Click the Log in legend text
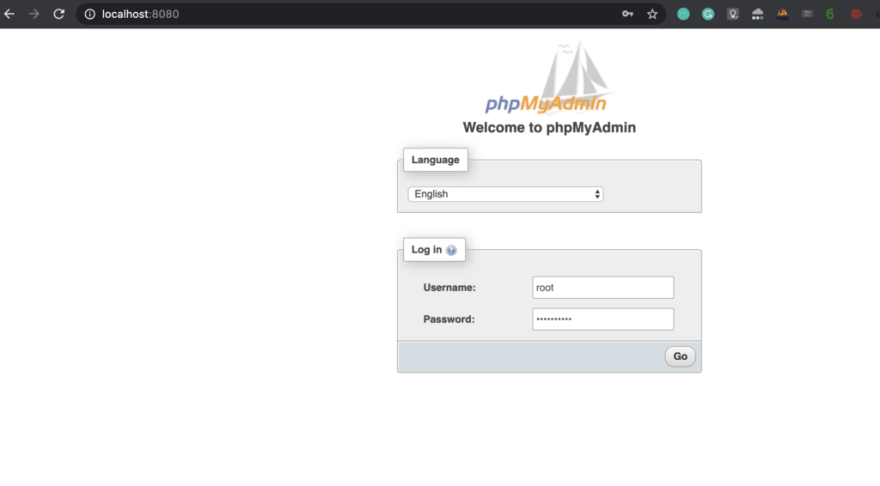This screenshot has height=486, width=880. tap(427, 250)
